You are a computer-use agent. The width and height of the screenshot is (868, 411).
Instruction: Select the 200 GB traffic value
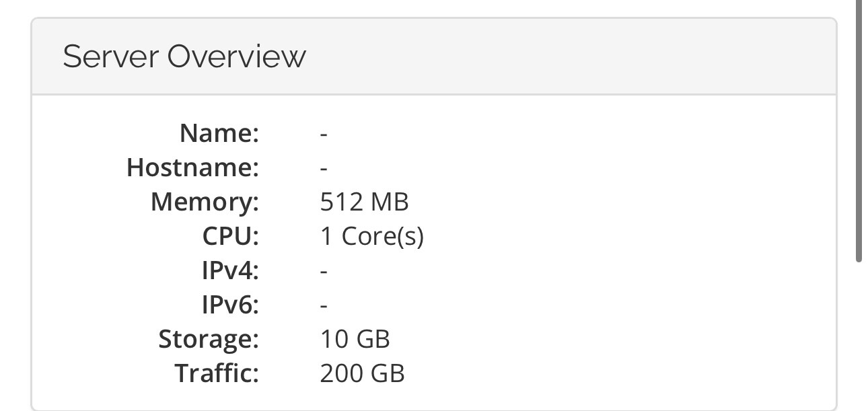pyautogui.click(x=362, y=373)
